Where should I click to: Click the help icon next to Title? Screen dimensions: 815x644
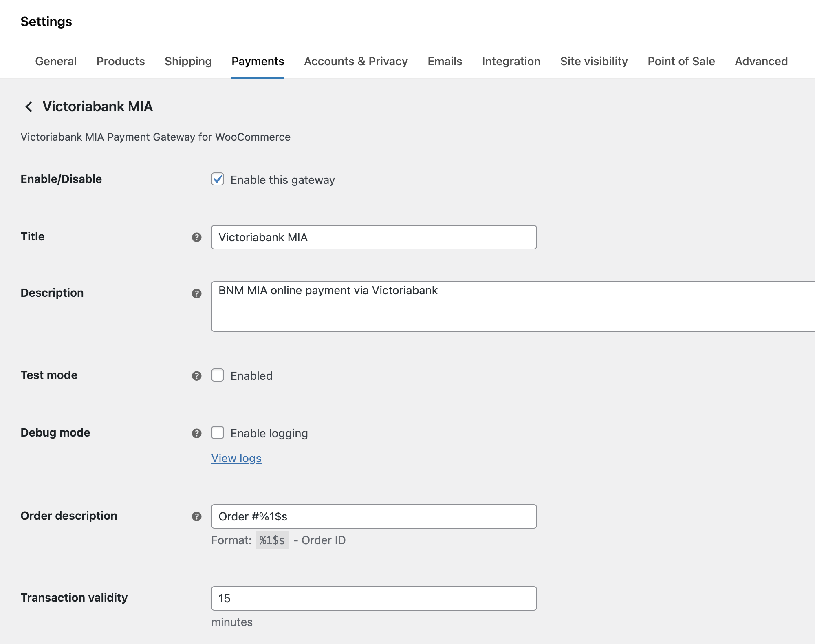[x=197, y=236]
